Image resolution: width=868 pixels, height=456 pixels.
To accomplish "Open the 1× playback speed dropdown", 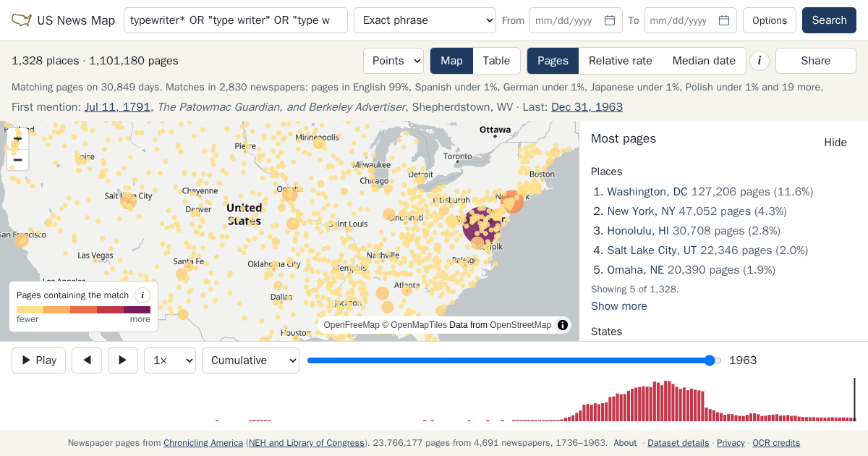I will (x=170, y=360).
